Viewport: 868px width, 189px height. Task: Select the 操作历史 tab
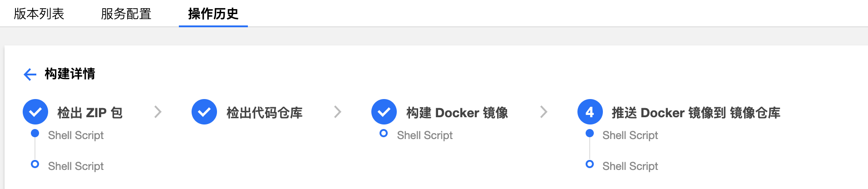213,14
